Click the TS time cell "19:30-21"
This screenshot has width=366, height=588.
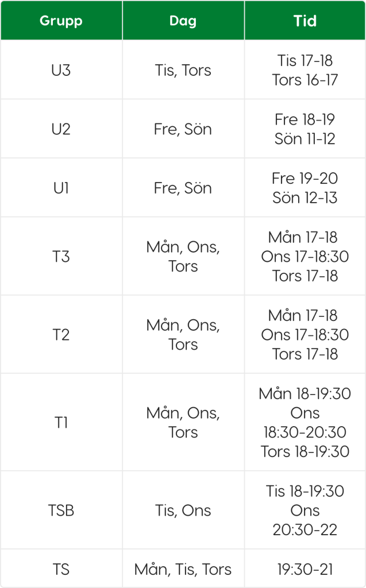[x=305, y=569]
